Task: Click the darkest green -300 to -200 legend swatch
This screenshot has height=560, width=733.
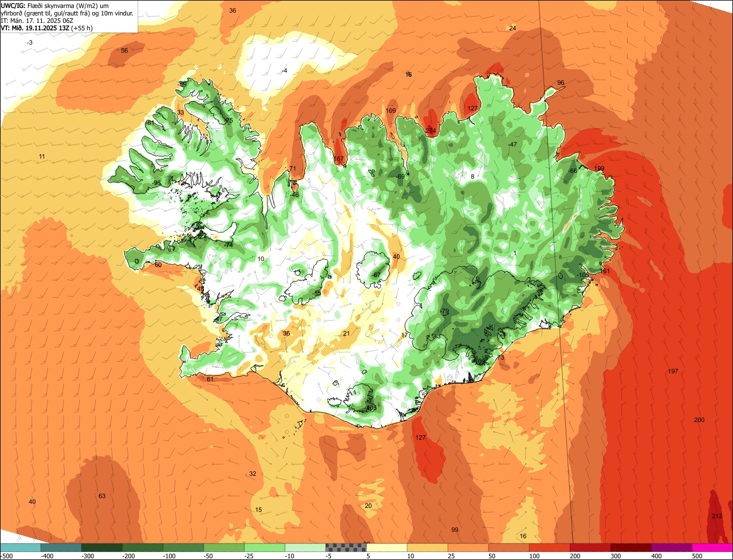Action: coord(102,547)
